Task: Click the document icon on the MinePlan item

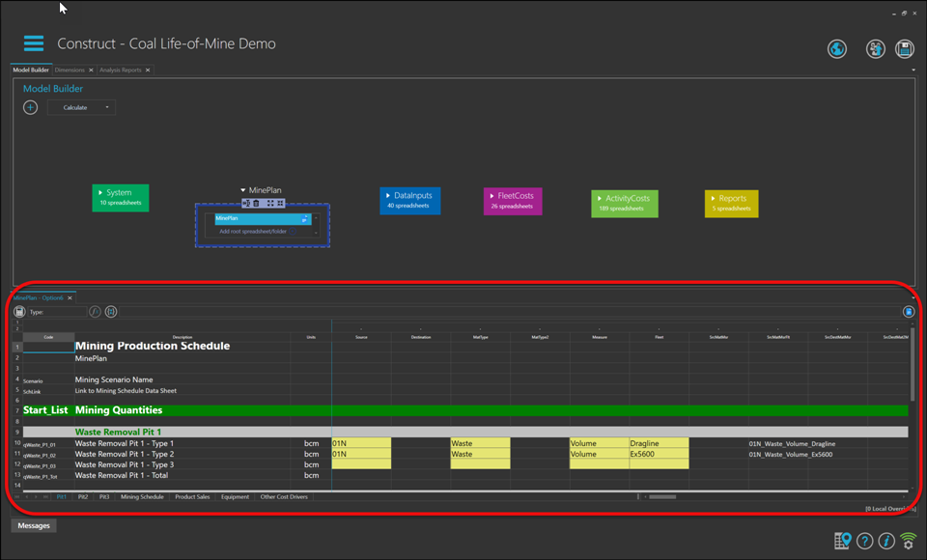Action: [304, 219]
